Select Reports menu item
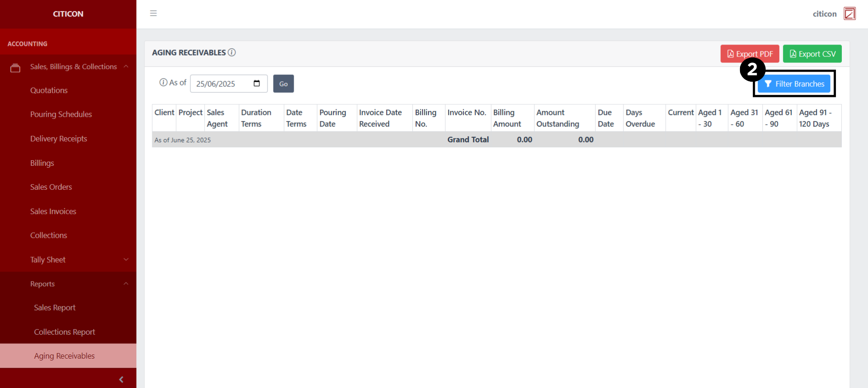Image resolution: width=868 pixels, height=388 pixels. [42, 284]
